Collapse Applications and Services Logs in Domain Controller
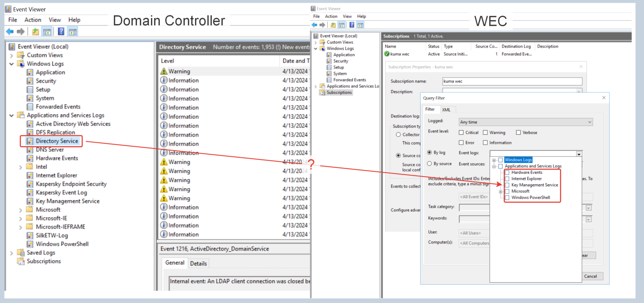644x303 pixels. coord(11,115)
